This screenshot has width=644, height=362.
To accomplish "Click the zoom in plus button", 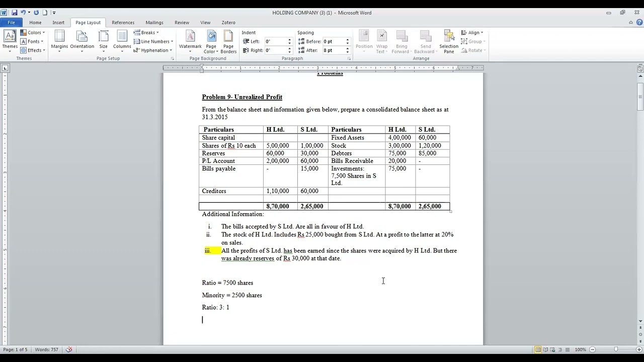I will [639, 349].
